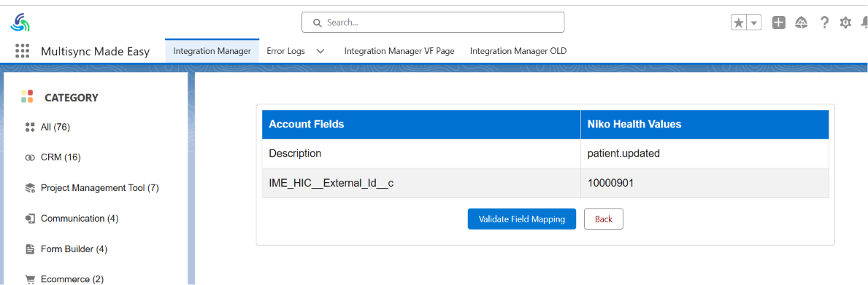This screenshot has width=868, height=285.
Task: Open the global actions plus icon
Action: [x=779, y=23]
